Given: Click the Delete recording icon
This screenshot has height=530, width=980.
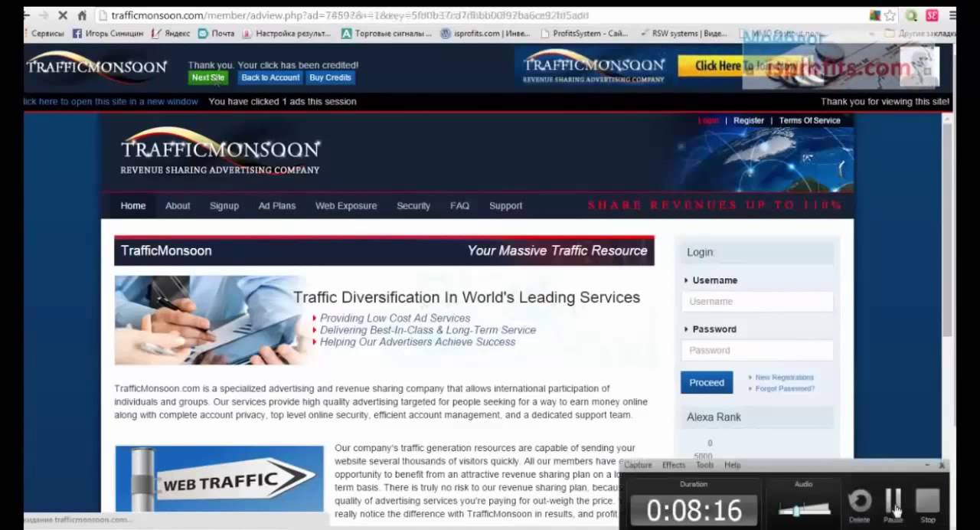Looking at the screenshot, I should (x=860, y=505).
